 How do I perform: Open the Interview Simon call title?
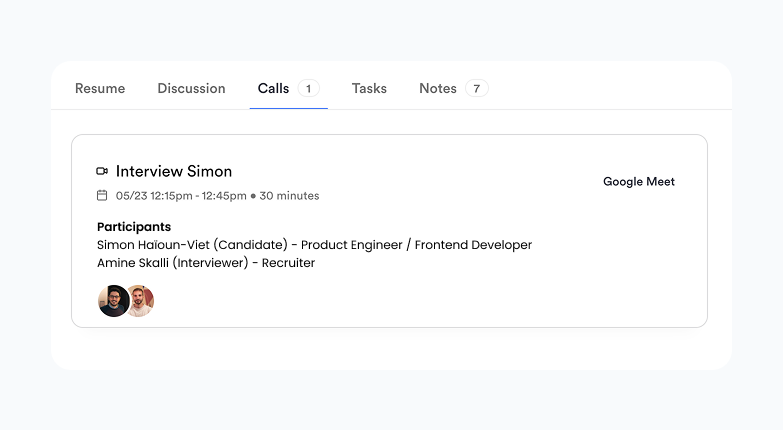click(x=174, y=171)
